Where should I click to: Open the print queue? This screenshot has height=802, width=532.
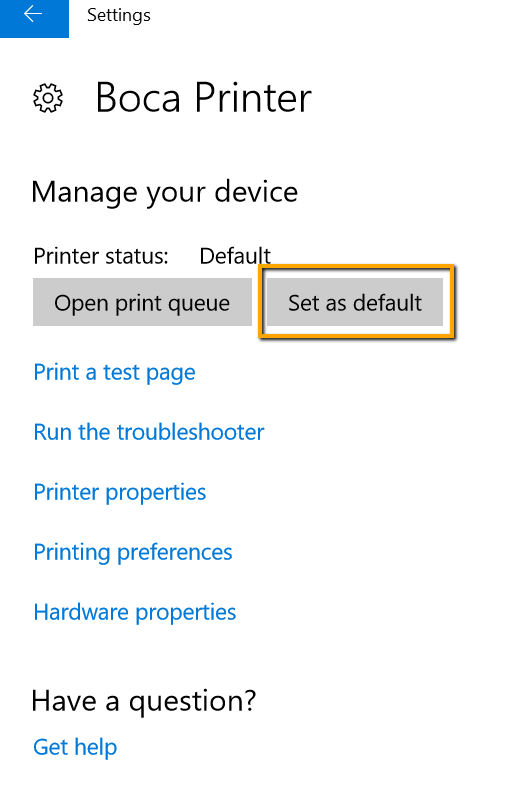(x=142, y=302)
